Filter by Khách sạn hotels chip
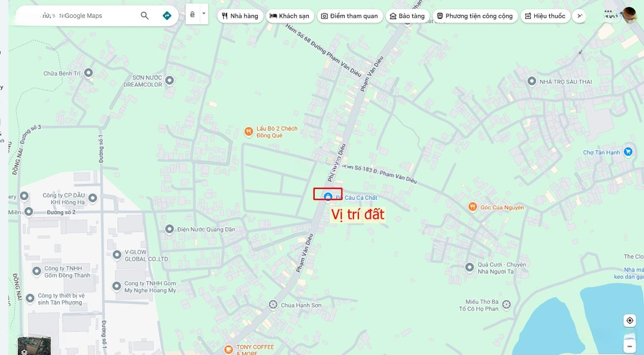Image resolution: width=644 pixels, height=355 pixels. pos(290,16)
